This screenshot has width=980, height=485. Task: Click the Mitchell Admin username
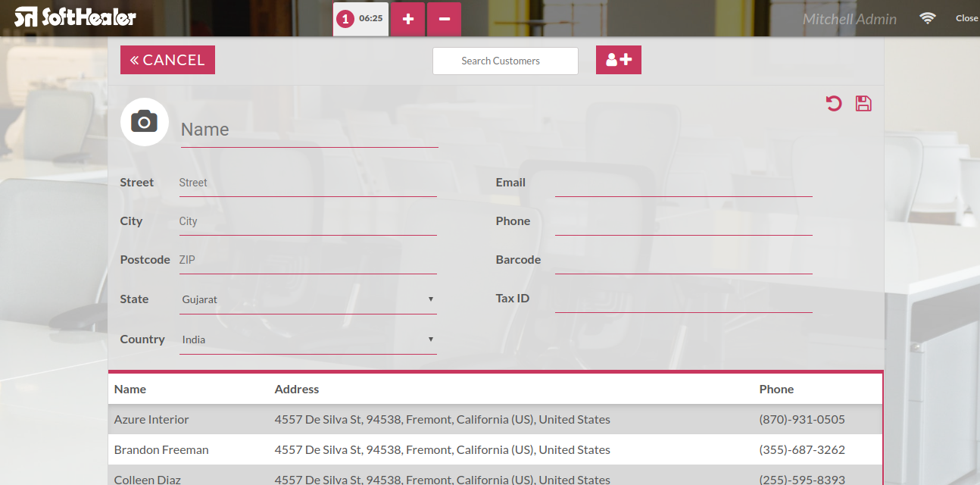[850, 19]
